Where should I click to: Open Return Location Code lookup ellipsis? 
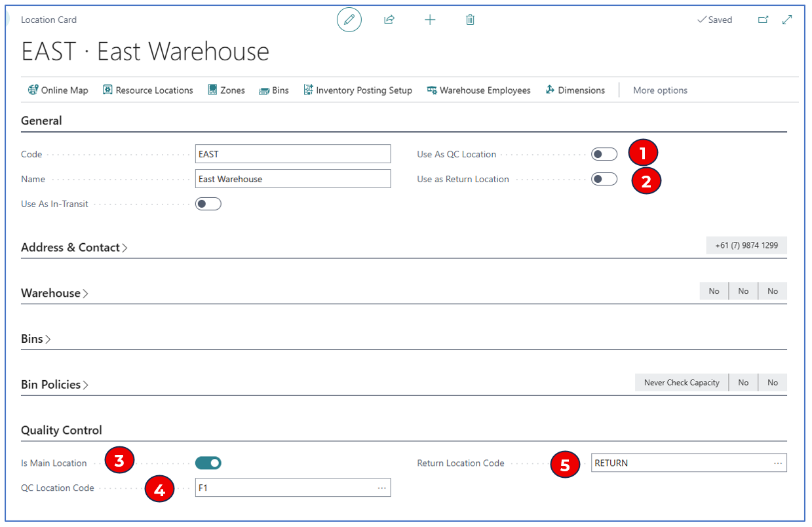coord(777,463)
